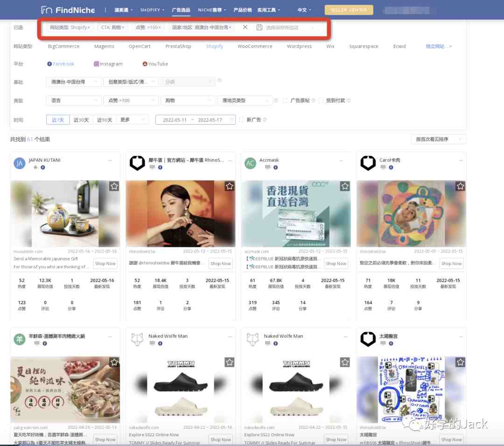Select the YouTube platform filter
This screenshot has width=504, height=446.
pyautogui.click(x=155, y=64)
